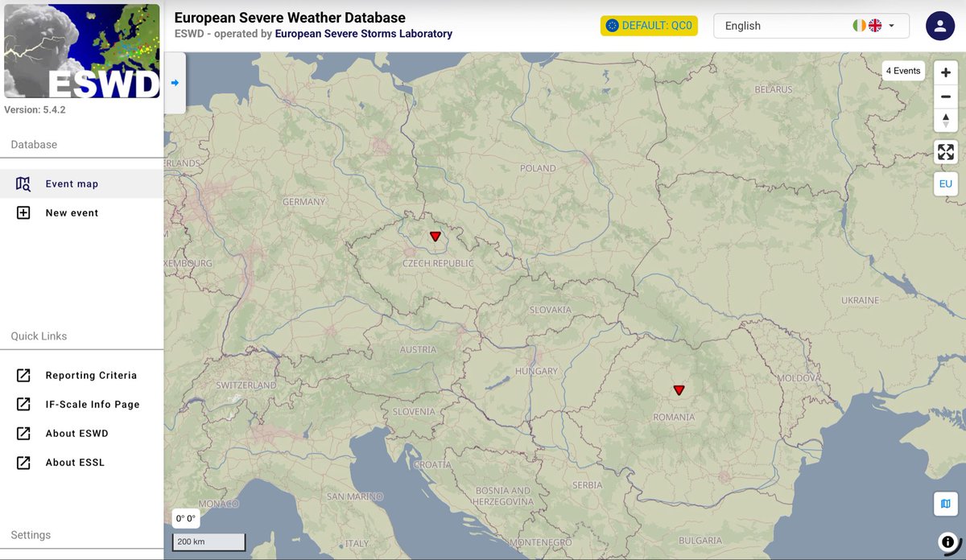Click the 4 Events counter
The width and height of the screenshot is (966, 560).
point(903,71)
